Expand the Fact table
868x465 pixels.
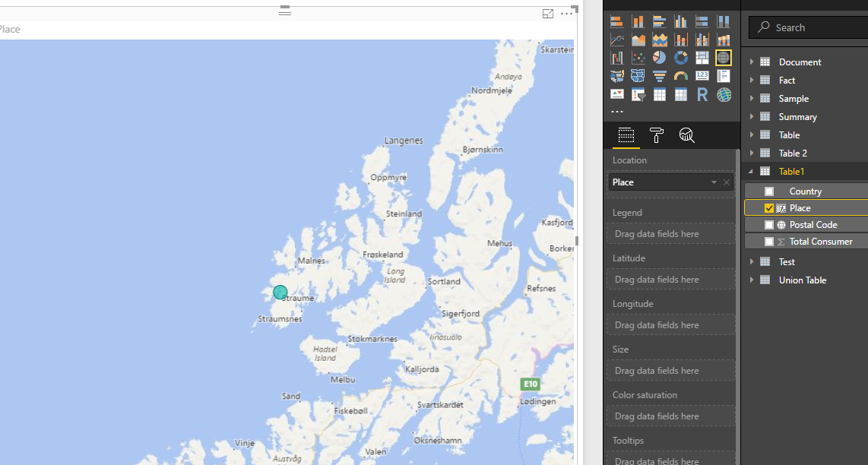[752, 81]
